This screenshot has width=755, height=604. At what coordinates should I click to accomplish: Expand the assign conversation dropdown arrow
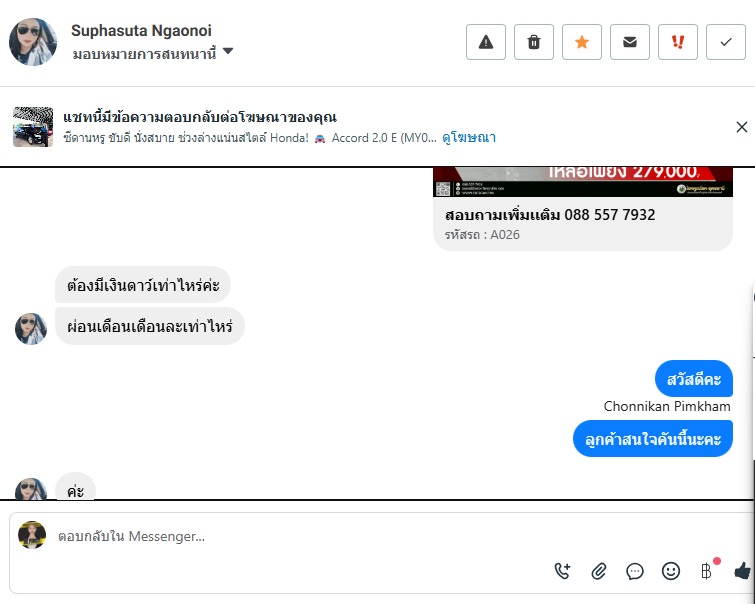[x=228, y=51]
